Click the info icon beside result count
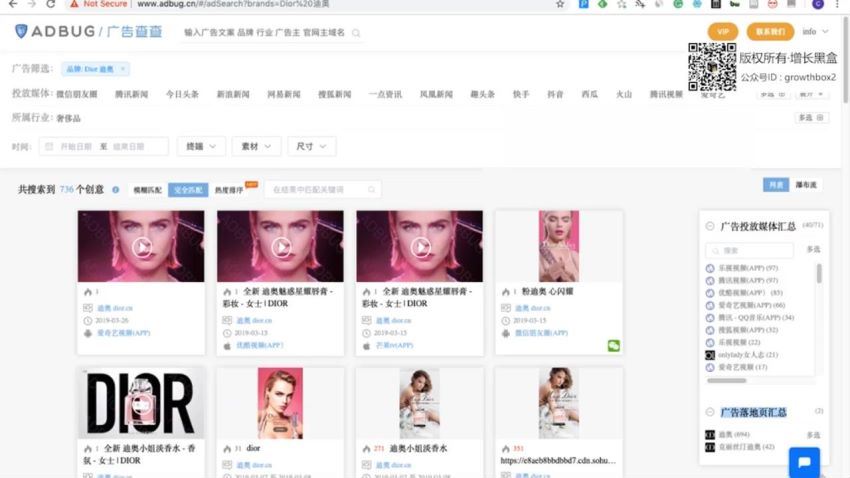This screenshot has width=850, height=478. pos(115,189)
